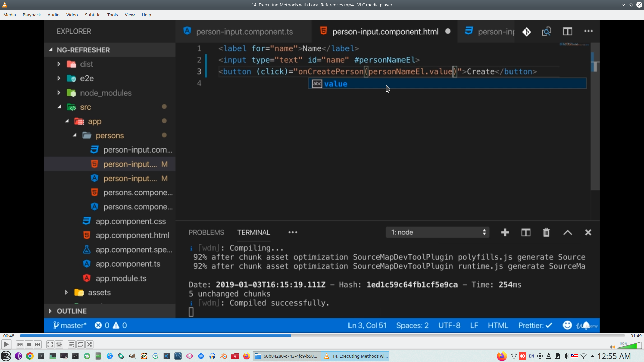Screen dimensions: 644x362
Task: Click the Play button
Action: coord(6,344)
